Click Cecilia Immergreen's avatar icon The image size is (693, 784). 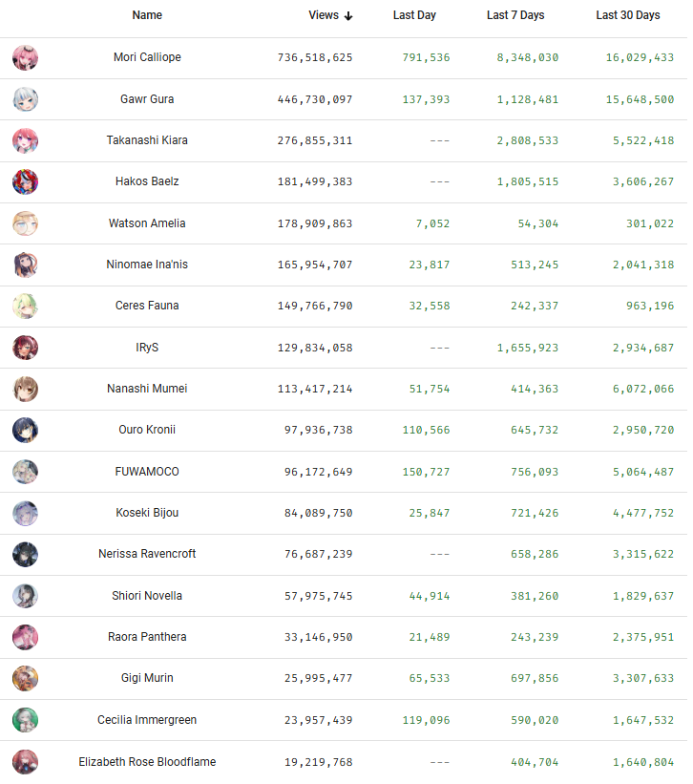point(26,720)
